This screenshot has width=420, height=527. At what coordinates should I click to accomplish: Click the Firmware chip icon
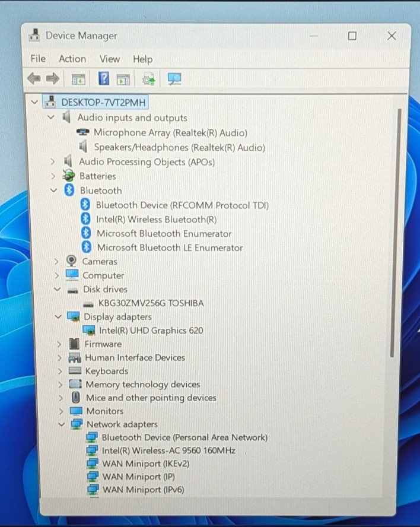pos(74,344)
